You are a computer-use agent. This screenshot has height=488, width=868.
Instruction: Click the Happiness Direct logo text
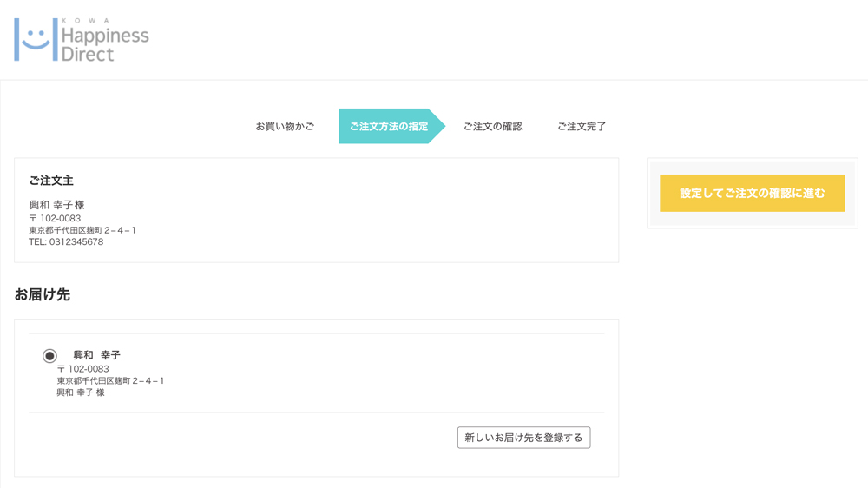[x=104, y=45]
